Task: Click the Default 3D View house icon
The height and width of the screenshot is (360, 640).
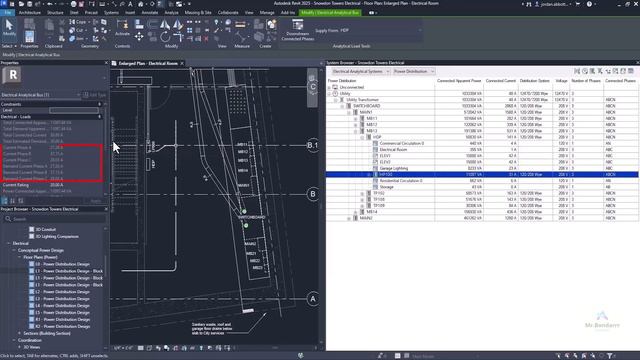Action: [x=140, y=4]
